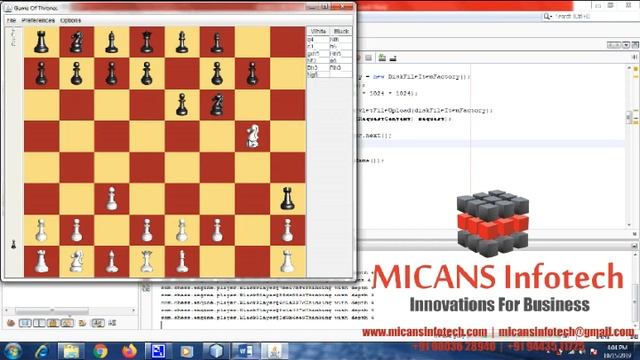Select the black pawn on g7

[253, 74]
